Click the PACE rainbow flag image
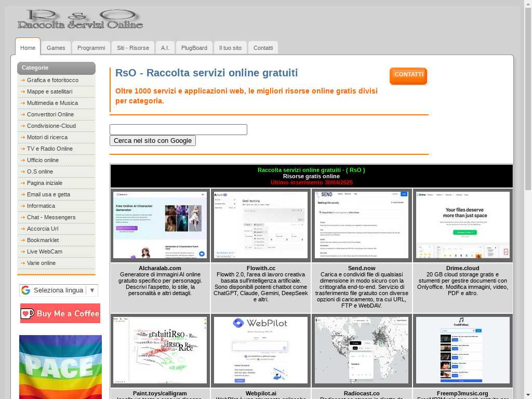 [x=60, y=367]
